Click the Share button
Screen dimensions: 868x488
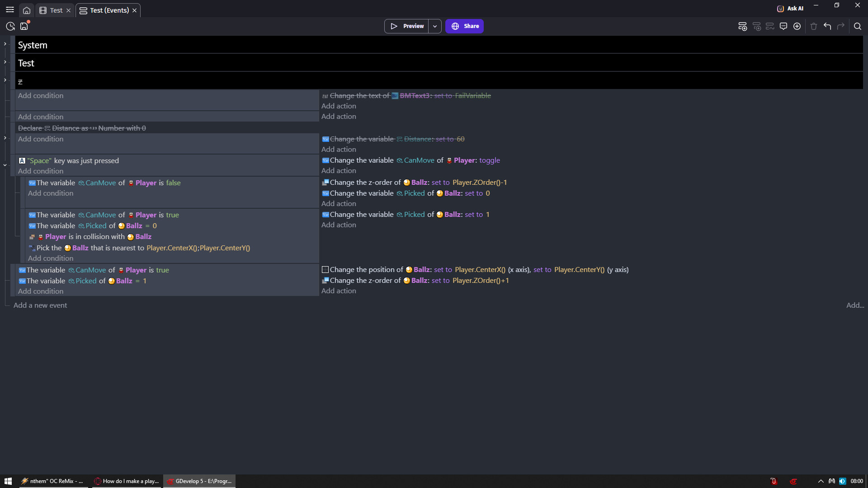click(464, 26)
